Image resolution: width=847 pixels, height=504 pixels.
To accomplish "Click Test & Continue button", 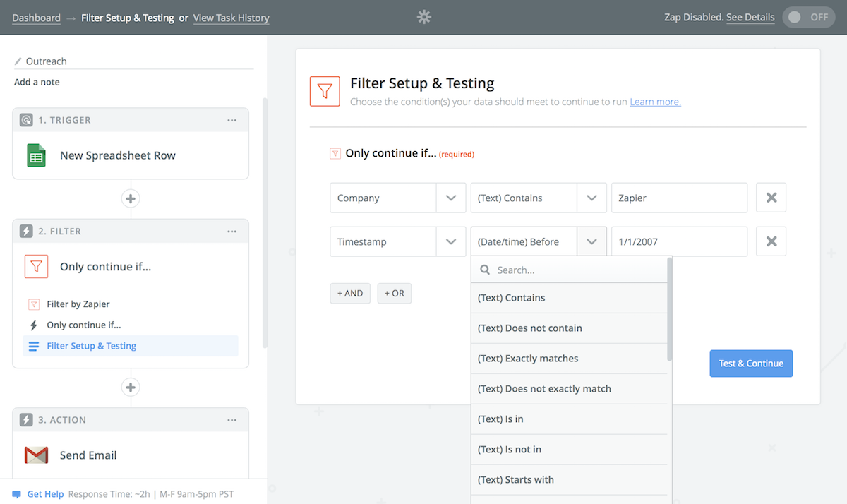I will (x=751, y=364).
